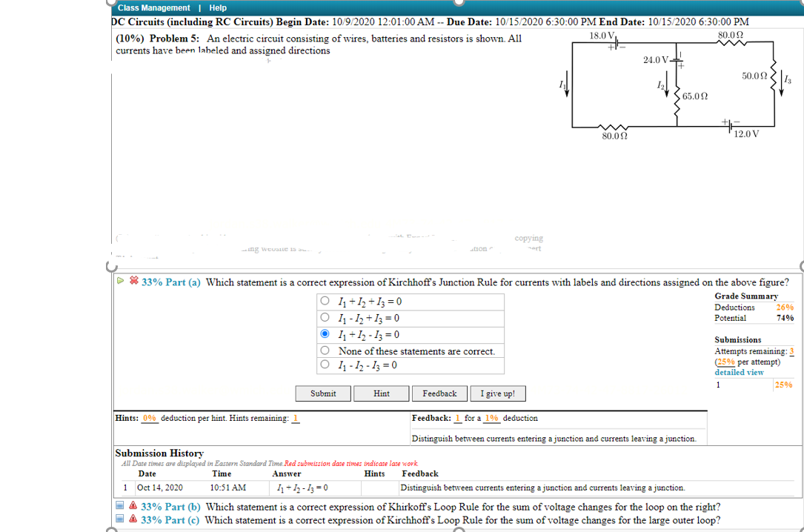Viewport: 804px width, 532px height.
Task: Click the blue square icon before Part (b)
Action: (119, 507)
